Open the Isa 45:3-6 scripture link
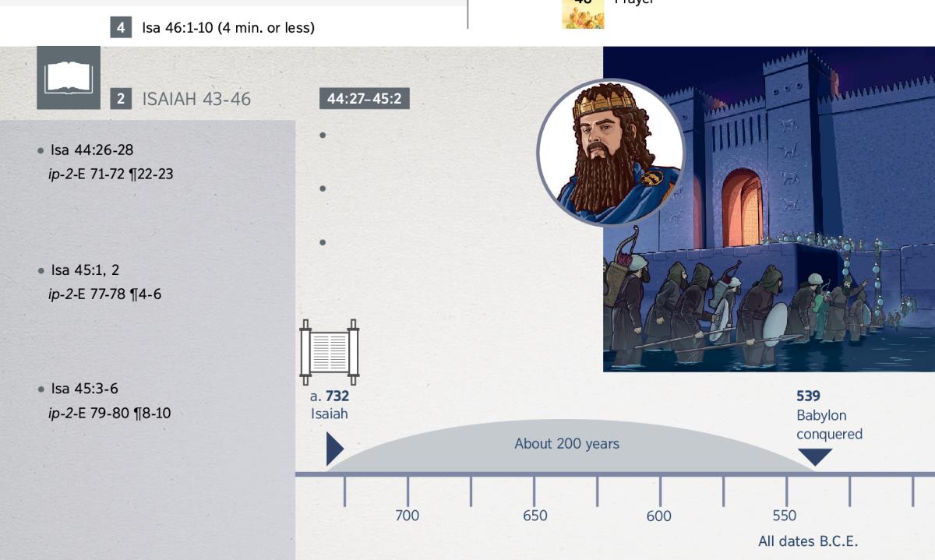 (84, 389)
